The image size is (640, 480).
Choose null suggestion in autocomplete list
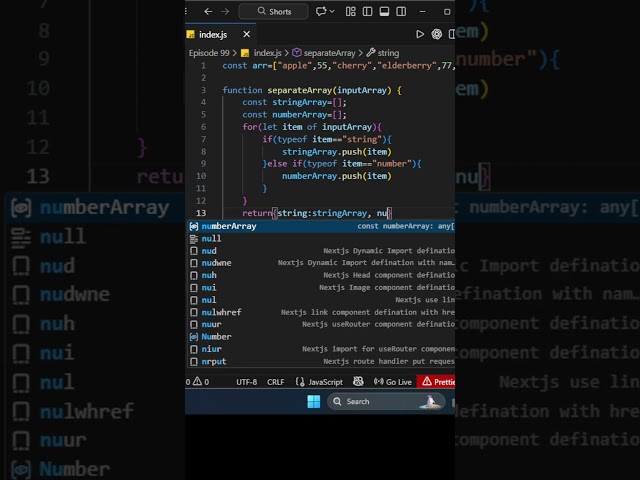tap(321, 238)
